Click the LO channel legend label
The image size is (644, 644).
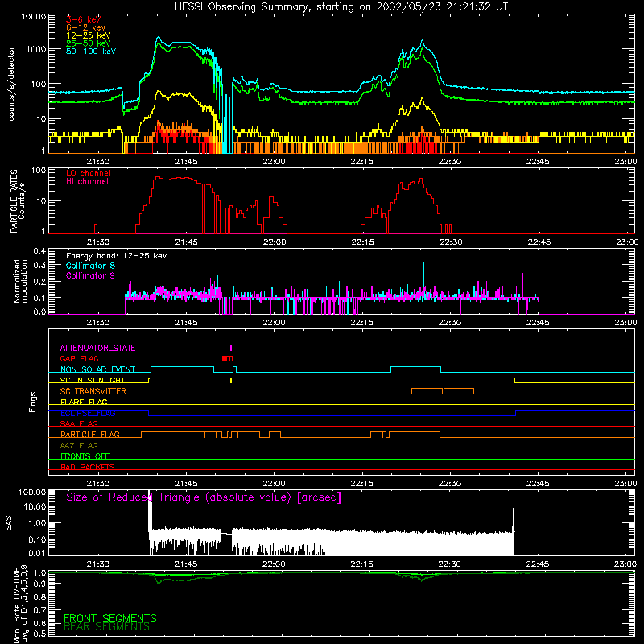(89, 173)
